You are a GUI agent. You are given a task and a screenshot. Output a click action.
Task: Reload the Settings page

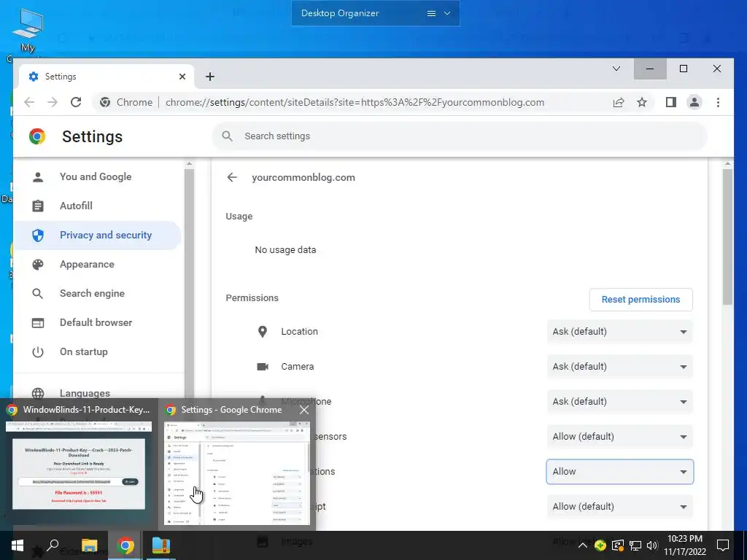coord(76,102)
